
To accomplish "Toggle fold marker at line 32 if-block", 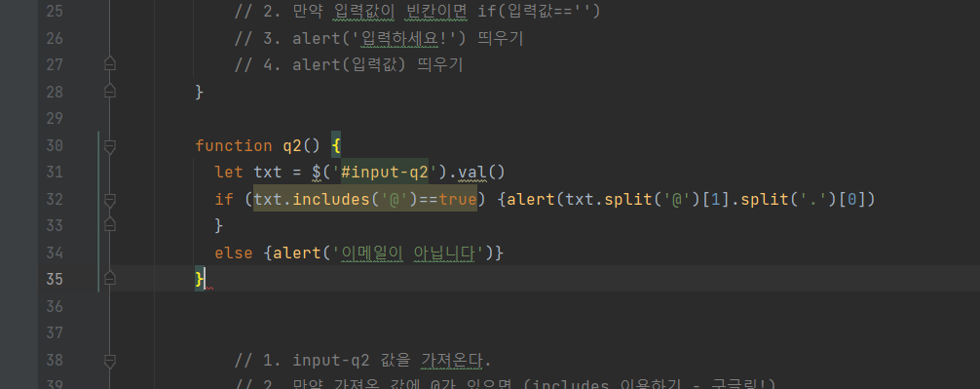I will click(x=110, y=200).
